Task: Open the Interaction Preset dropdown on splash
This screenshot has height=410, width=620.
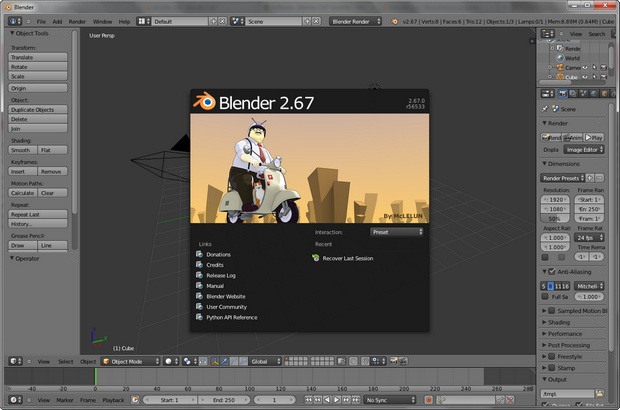Action: tap(397, 232)
